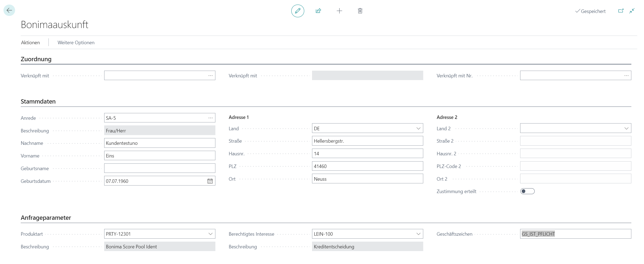This screenshot has width=644, height=264.
Task: Open the Verknüpft mit Nr. lookup ellipsis
Action: point(626,76)
